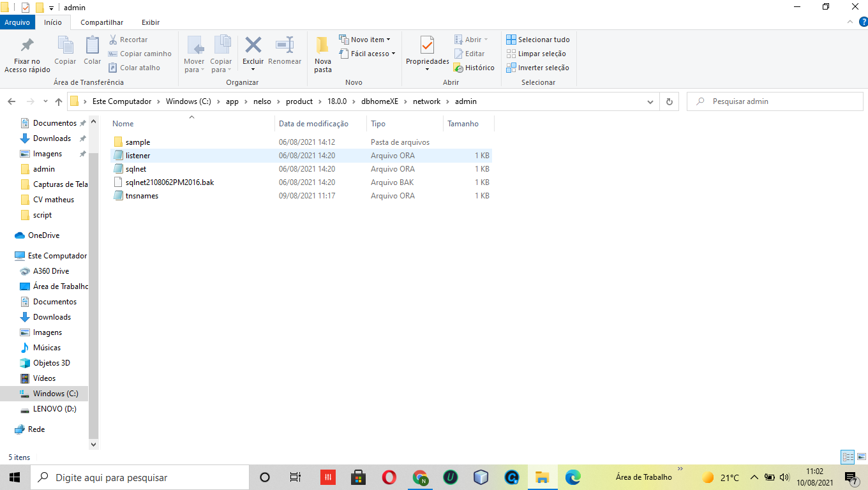Click the Copiar ribbon icon
868x490 pixels.
click(65, 50)
